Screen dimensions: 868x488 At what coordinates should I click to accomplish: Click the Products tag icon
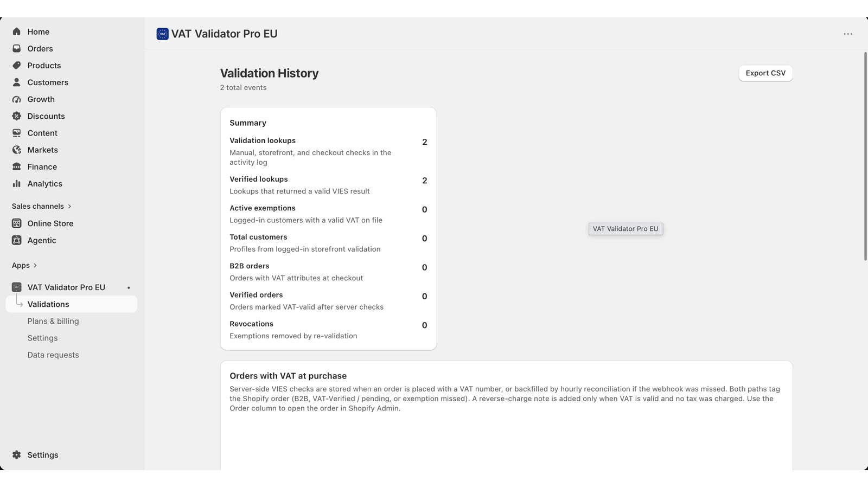click(17, 65)
